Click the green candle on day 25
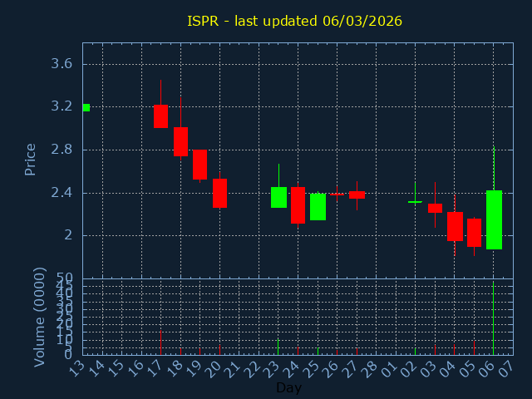The width and height of the screenshot is (532, 399). [318, 207]
